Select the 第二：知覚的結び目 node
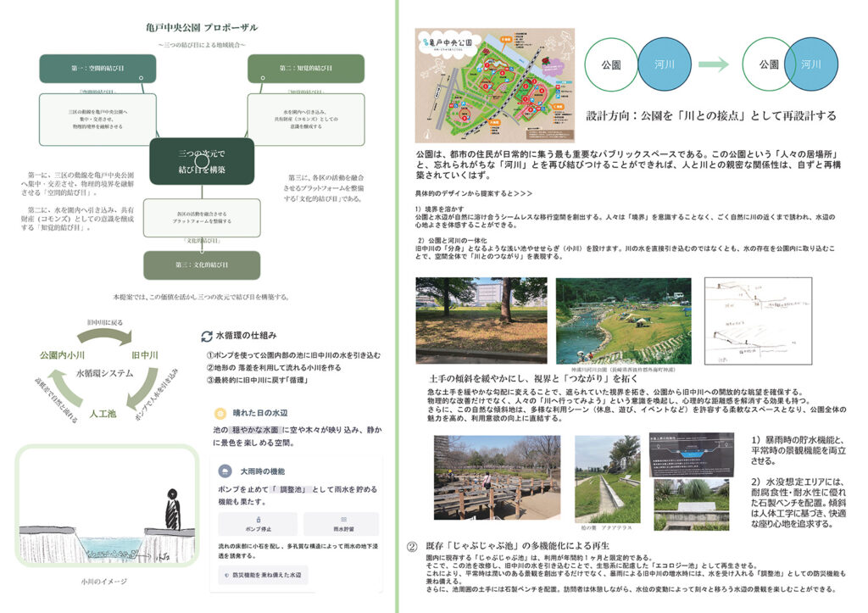This screenshot has height=613, width=868. point(306,68)
